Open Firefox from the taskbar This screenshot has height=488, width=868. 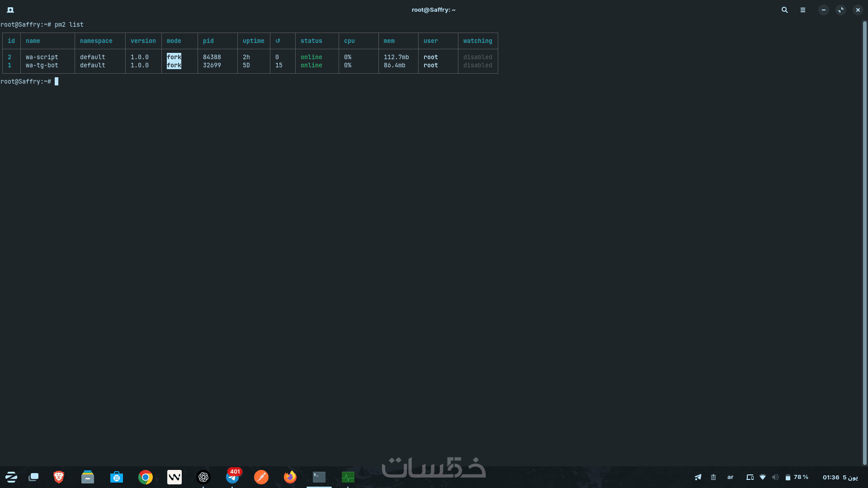[x=290, y=477]
